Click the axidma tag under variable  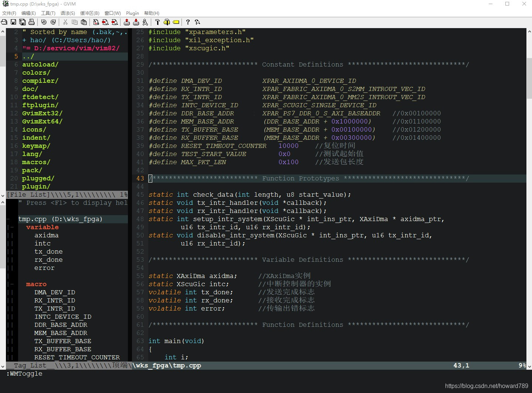pyautogui.click(x=46, y=236)
